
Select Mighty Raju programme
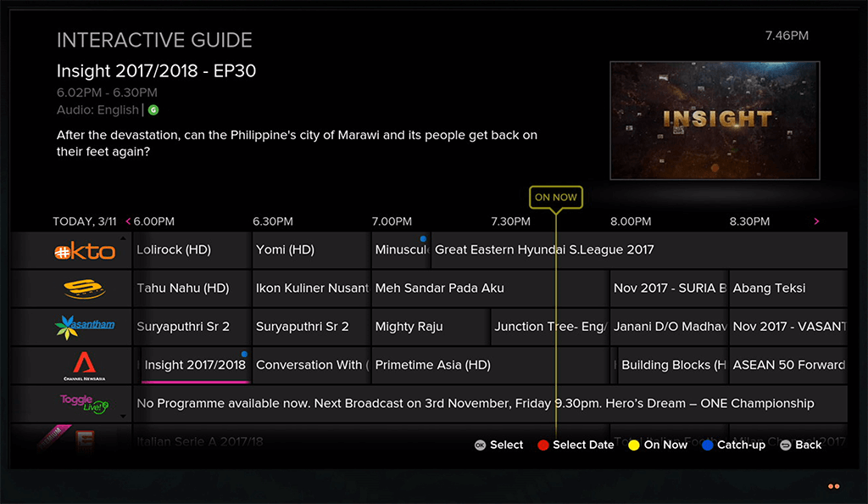tap(431, 327)
